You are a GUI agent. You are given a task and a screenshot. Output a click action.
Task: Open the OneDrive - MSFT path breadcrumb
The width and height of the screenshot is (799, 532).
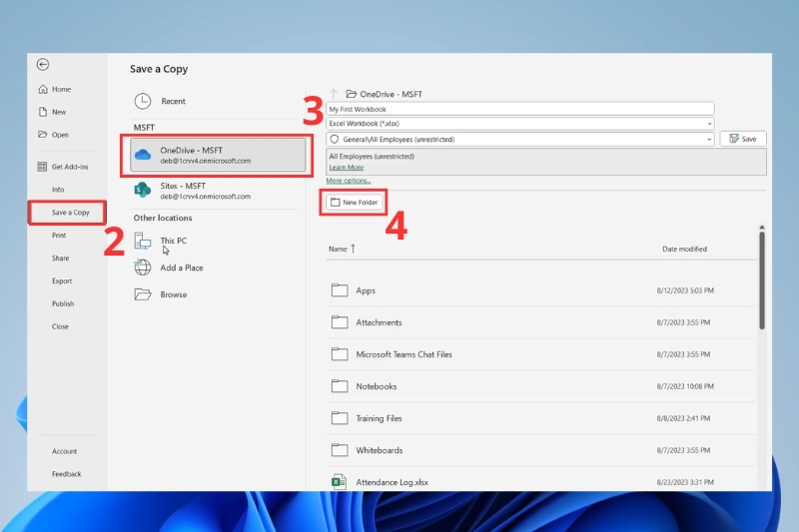click(391, 94)
